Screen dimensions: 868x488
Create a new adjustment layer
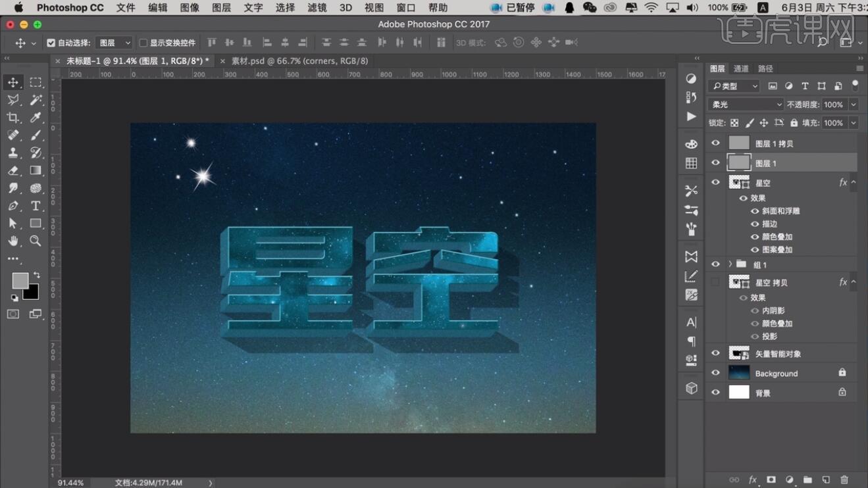[x=789, y=480]
